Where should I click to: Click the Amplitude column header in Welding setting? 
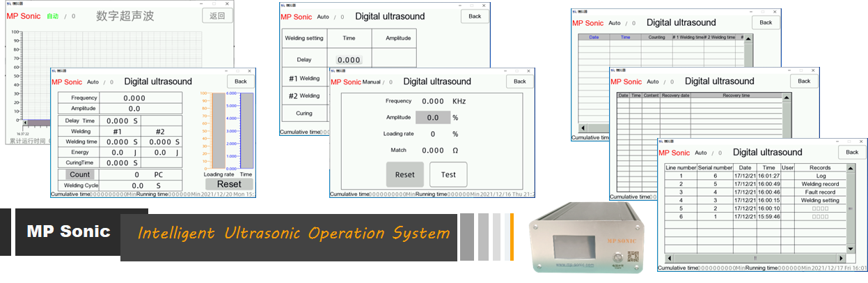pyautogui.click(x=398, y=38)
